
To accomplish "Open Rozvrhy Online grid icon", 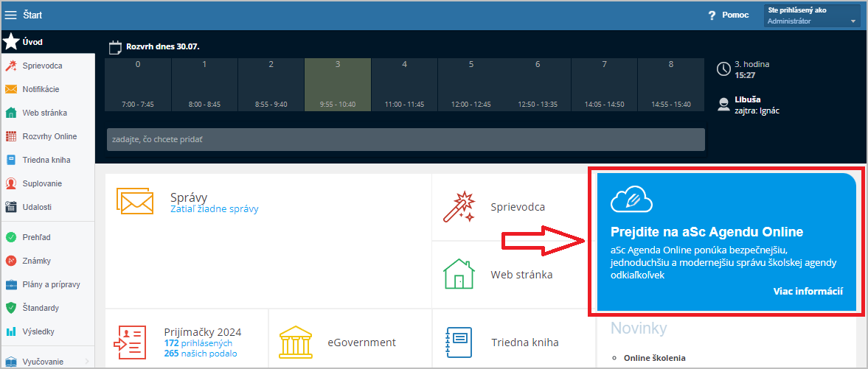I will (x=10, y=136).
